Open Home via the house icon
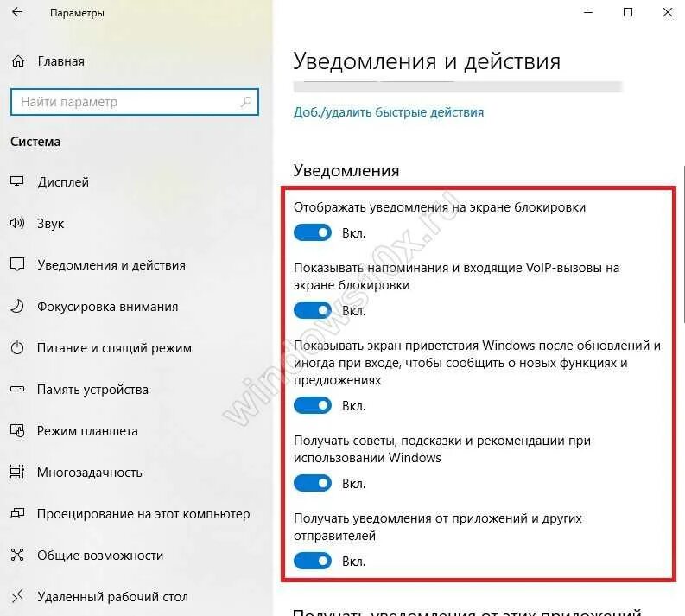The width and height of the screenshot is (685, 616). tap(18, 61)
